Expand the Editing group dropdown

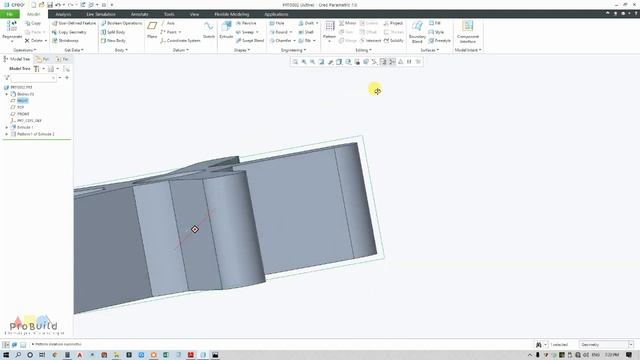click(363, 50)
